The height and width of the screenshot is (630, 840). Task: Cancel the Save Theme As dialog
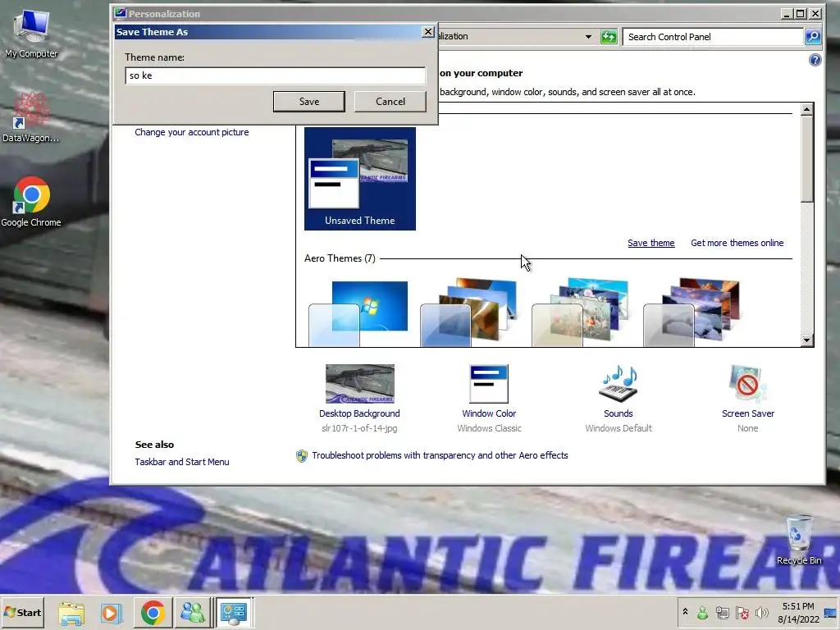(390, 101)
